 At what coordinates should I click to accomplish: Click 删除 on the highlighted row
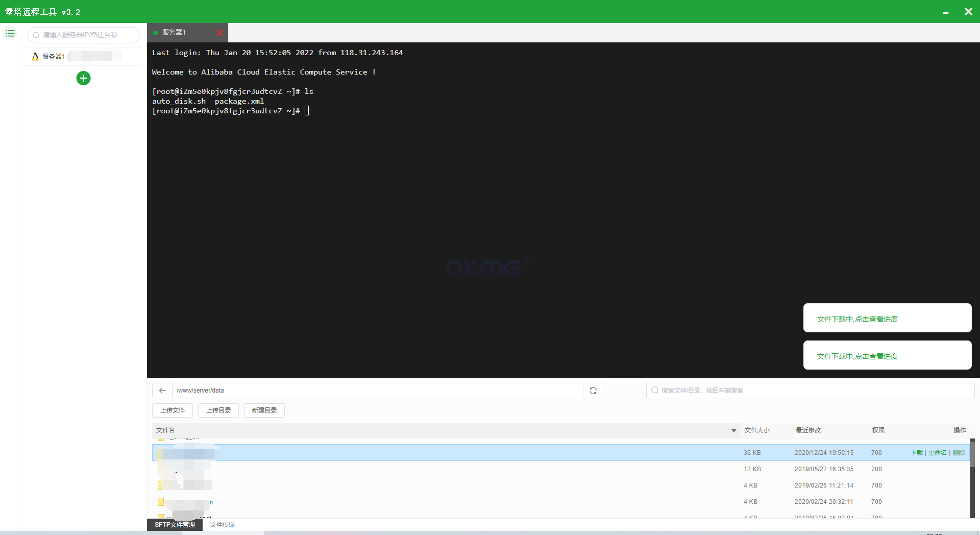[x=959, y=453]
